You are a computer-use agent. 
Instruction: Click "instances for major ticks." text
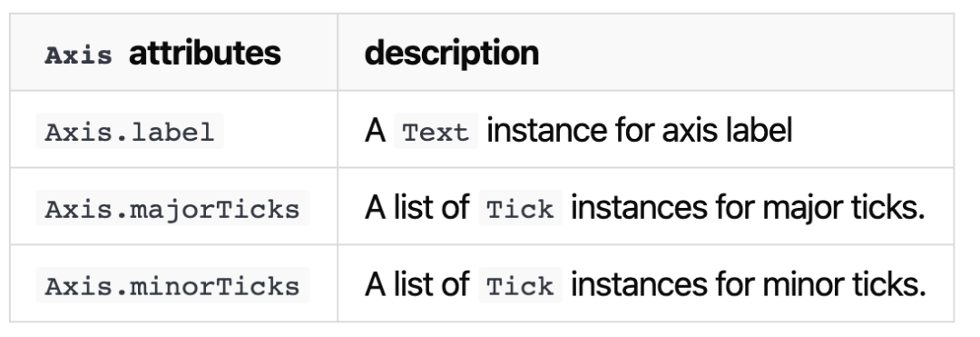click(x=748, y=208)
